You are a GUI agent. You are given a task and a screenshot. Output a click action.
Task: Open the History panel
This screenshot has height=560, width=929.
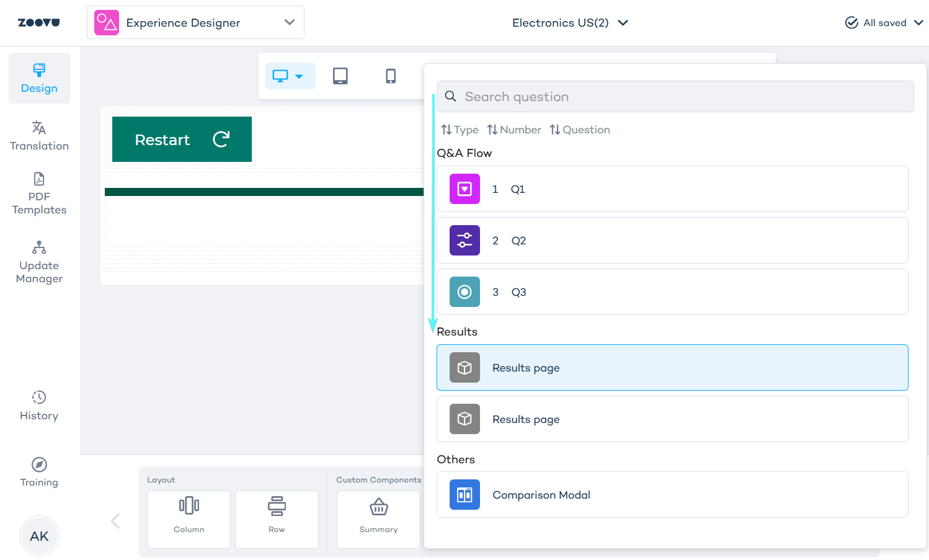coord(39,406)
